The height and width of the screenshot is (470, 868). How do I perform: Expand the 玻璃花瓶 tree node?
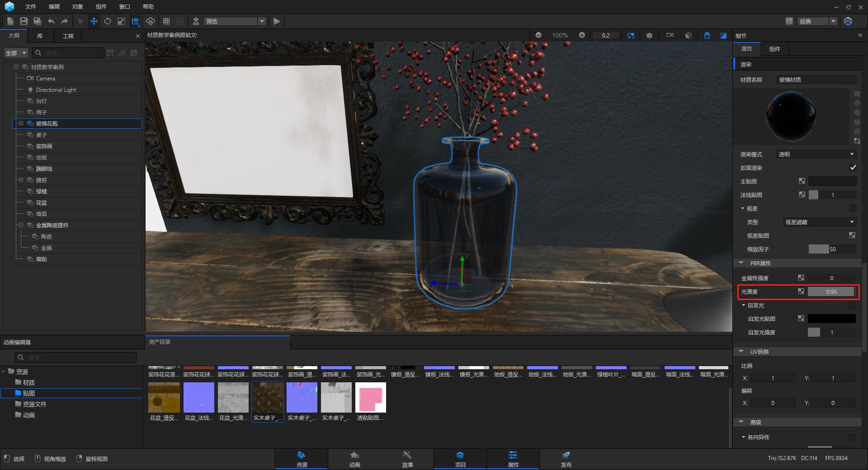coord(21,123)
